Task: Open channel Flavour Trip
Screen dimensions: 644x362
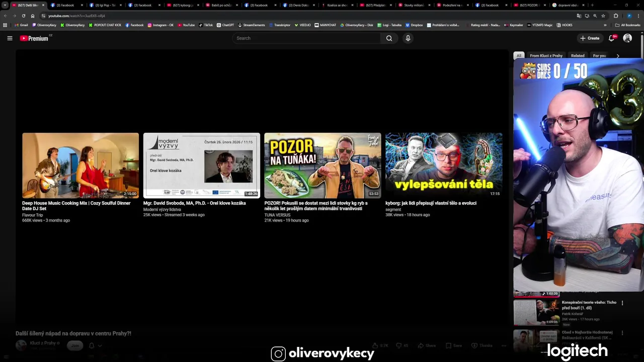Action: tap(32, 215)
